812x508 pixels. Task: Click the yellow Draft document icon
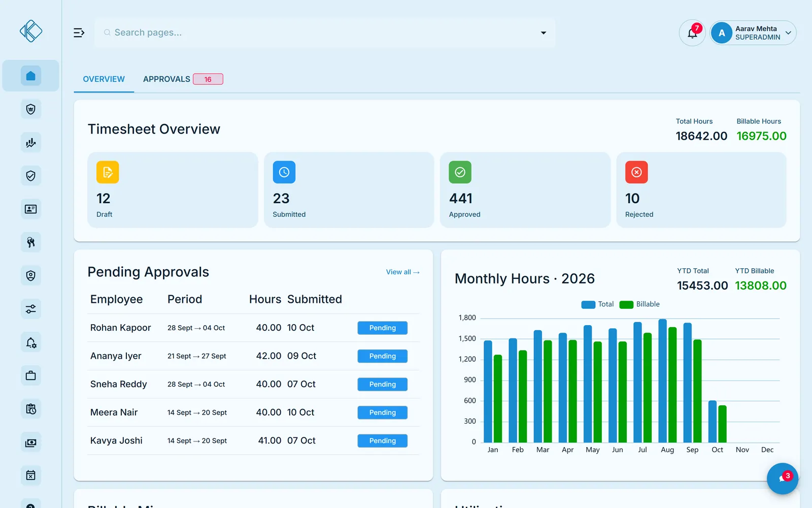pyautogui.click(x=108, y=172)
